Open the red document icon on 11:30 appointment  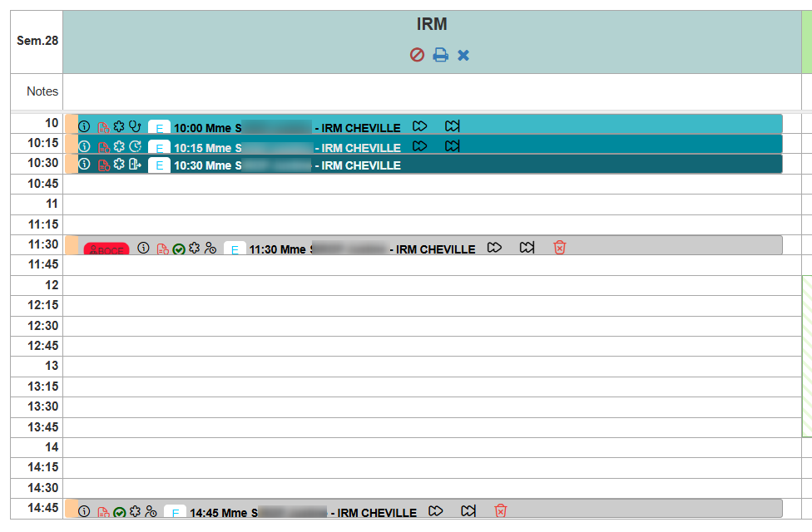pos(162,249)
